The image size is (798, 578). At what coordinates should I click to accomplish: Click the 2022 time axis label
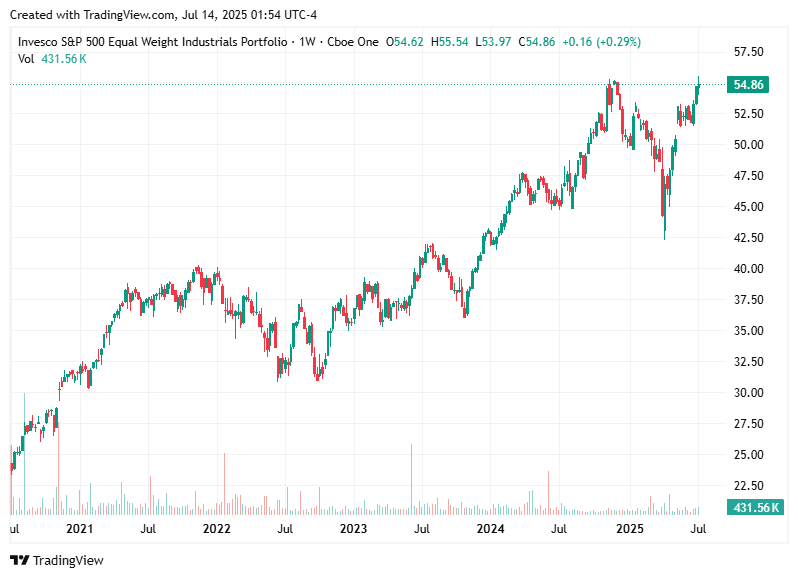[217, 529]
